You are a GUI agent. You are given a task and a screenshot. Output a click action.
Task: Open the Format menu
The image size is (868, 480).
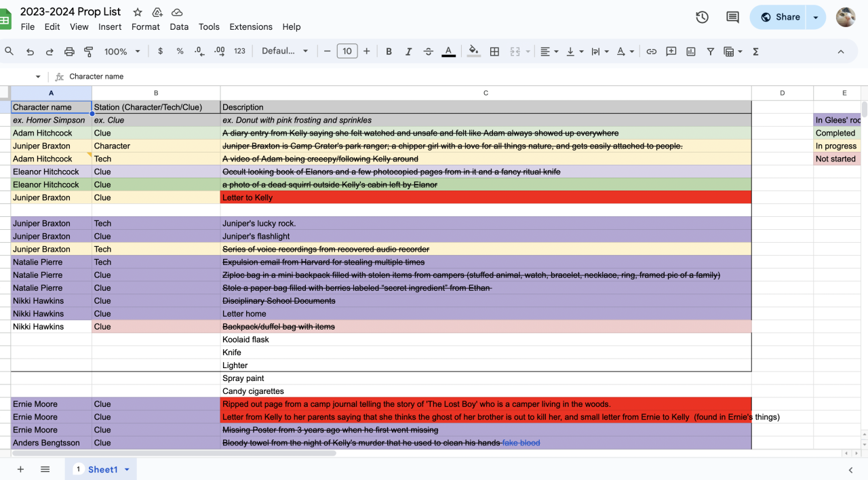click(x=146, y=27)
